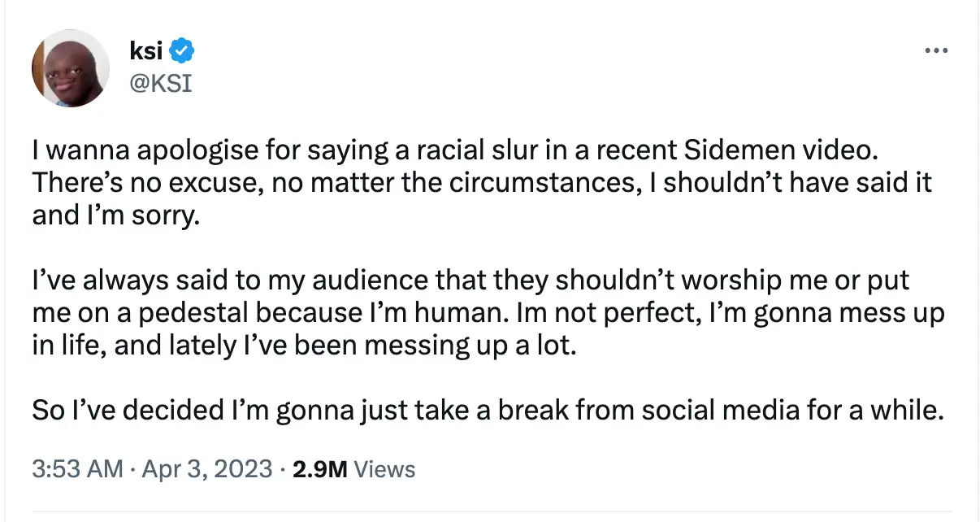Image resolution: width=980 pixels, height=522 pixels.
Task: Select the verified checkmark icon on the profile
Action: [x=180, y=50]
